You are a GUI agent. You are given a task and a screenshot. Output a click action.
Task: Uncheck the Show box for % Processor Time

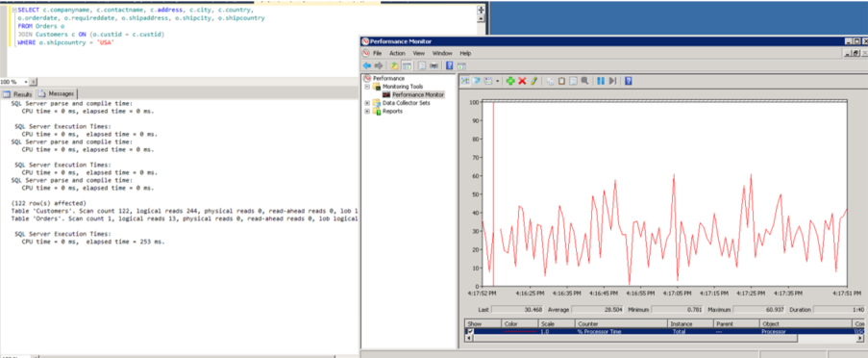click(x=471, y=331)
